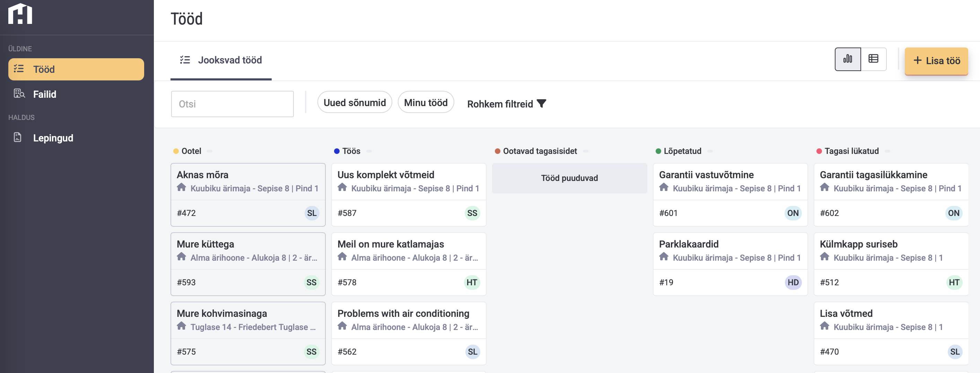Viewport: 980px width, 373px height.
Task: Select the Jooksvad tööd tab
Action: tap(221, 60)
